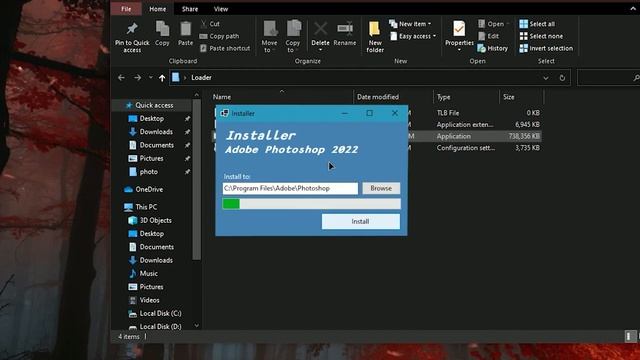Open Music under This PC
Image resolution: width=640 pixels, height=360 pixels.
(x=149, y=273)
